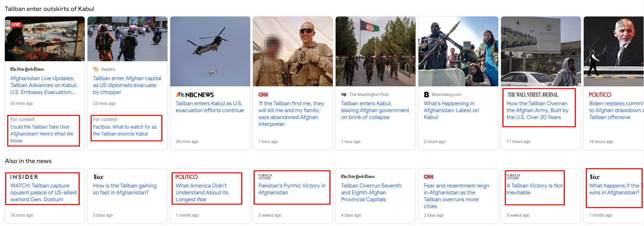This screenshot has height=226, width=644.
Task: Open 'Taliban Overrun Seventh and Eighth Afghan Provincial Capitals'
Action: pyautogui.click(x=371, y=193)
